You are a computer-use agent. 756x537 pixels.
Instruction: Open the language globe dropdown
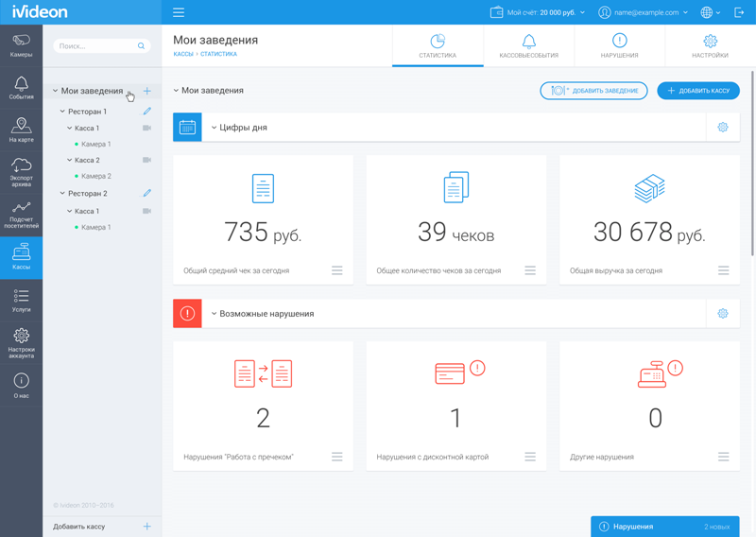point(711,12)
